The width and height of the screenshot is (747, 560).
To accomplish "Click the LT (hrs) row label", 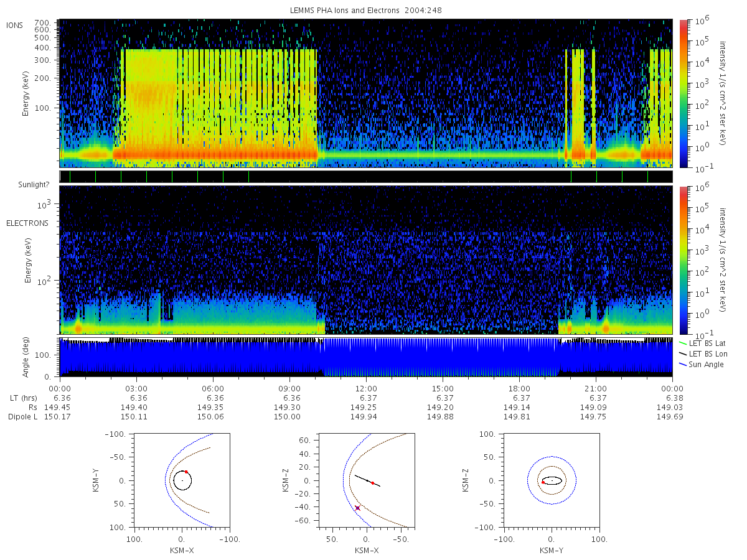I will (23, 398).
